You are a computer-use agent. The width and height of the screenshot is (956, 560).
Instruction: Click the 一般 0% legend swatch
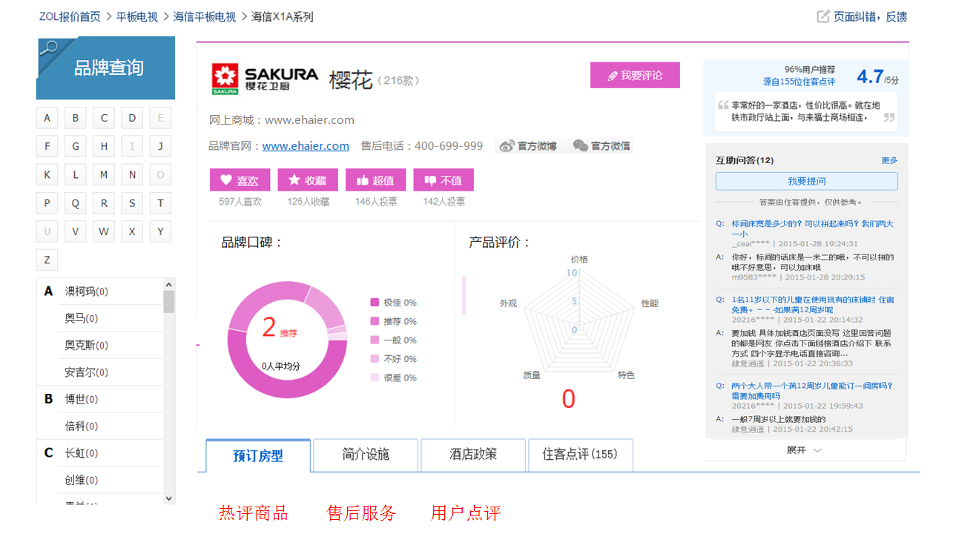(375, 340)
